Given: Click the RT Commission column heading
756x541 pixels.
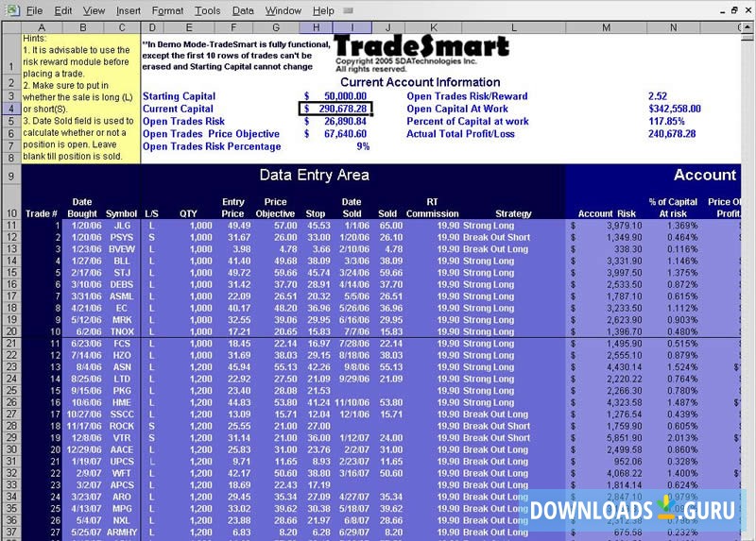Looking at the screenshot, I should click(432, 208).
